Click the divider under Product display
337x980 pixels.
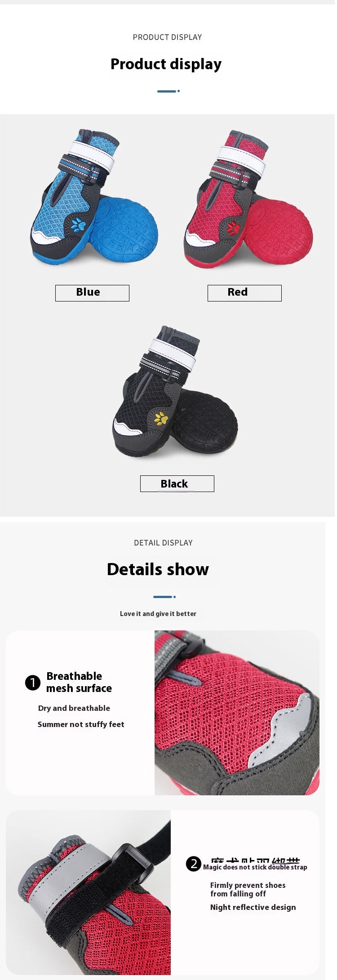[168, 91]
